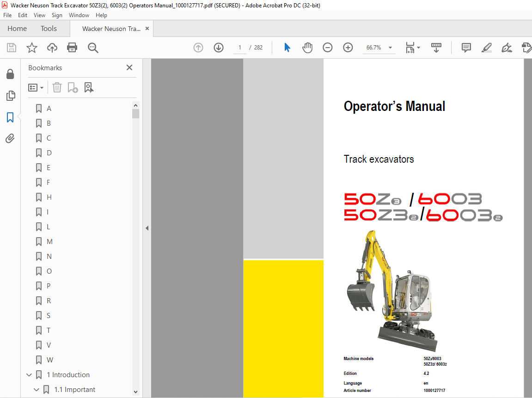The width and height of the screenshot is (532, 398).
Task: Open the 1.1 Important bookmark
Action: click(74, 390)
